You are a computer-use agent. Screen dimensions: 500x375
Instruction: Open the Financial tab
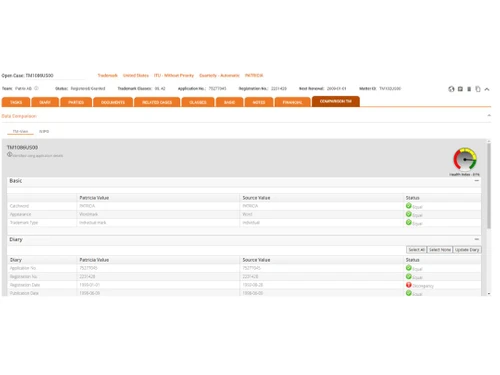292,102
